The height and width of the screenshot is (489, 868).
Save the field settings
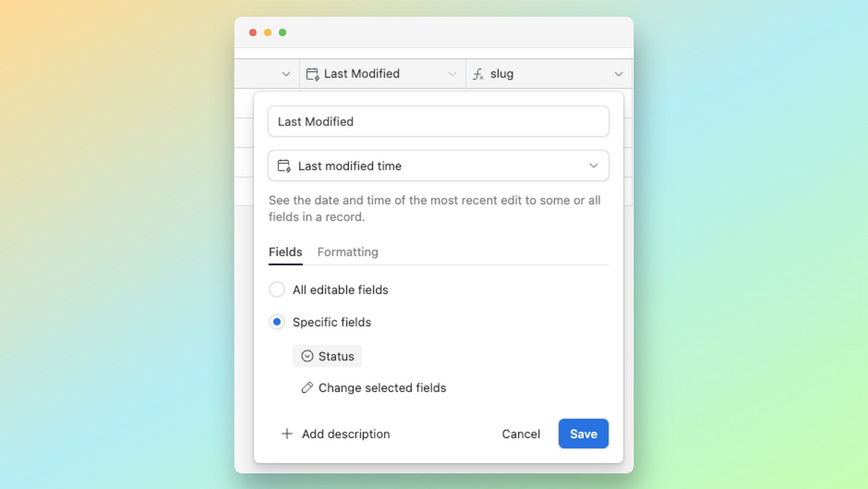(x=584, y=434)
